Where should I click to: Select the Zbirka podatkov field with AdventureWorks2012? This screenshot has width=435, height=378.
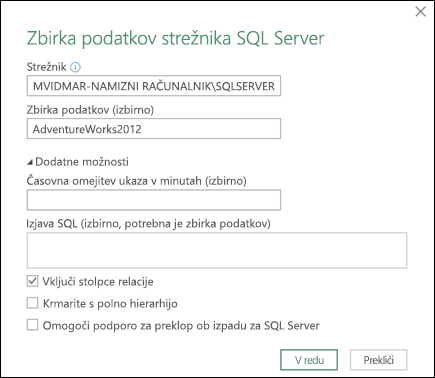point(154,129)
